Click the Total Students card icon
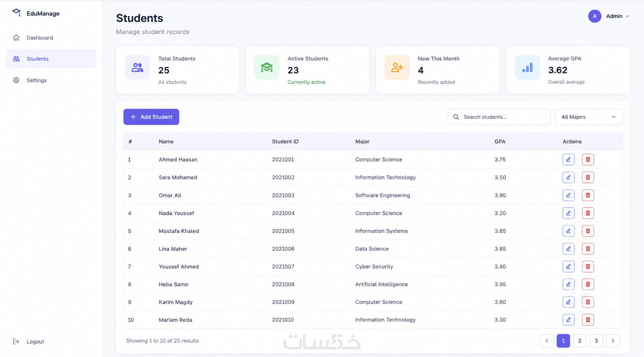Image resolution: width=644 pixels, height=357 pixels. click(x=137, y=68)
